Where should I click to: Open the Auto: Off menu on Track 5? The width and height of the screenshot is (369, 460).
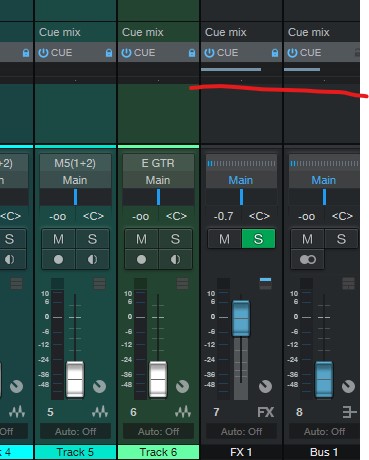click(x=75, y=432)
